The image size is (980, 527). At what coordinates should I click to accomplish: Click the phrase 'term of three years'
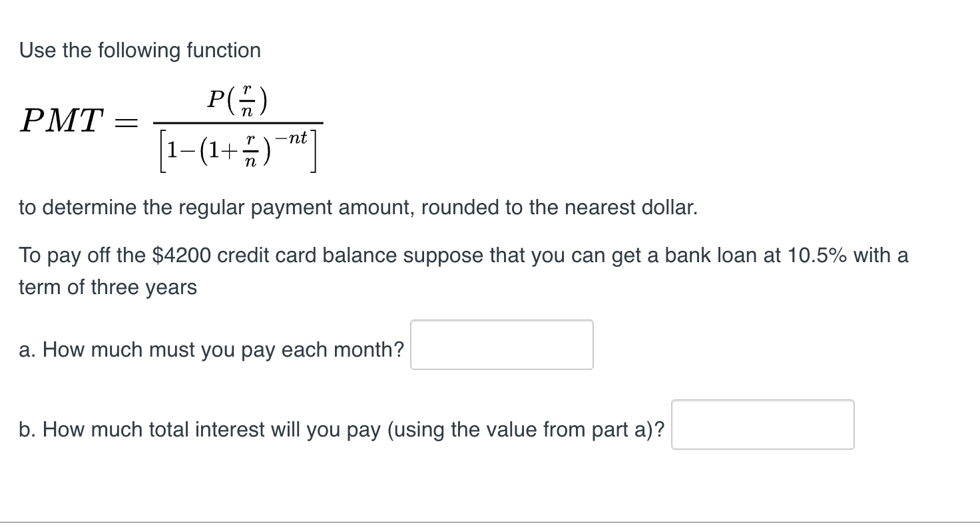107,287
